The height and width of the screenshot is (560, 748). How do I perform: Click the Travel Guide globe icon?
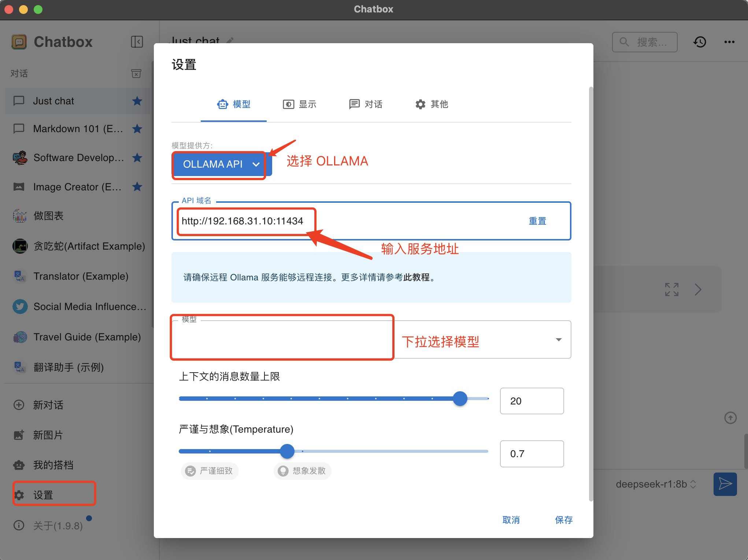pyautogui.click(x=20, y=337)
